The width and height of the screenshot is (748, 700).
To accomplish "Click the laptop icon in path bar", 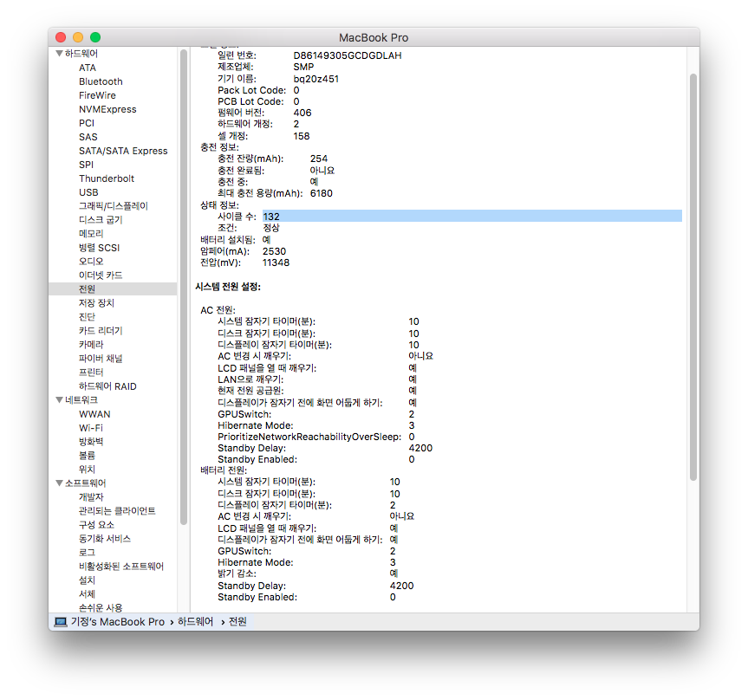I will point(61,622).
